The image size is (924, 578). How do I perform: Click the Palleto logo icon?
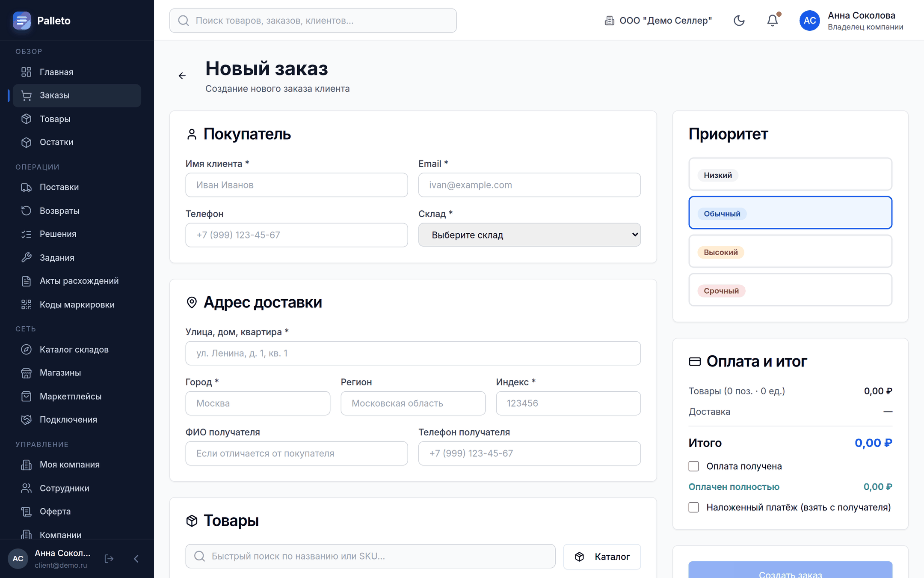(x=22, y=21)
